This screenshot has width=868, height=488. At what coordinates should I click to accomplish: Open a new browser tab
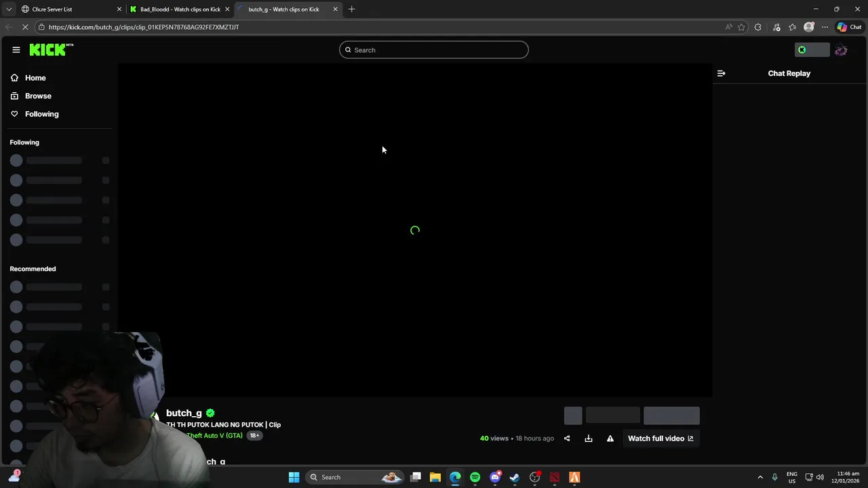tap(351, 9)
